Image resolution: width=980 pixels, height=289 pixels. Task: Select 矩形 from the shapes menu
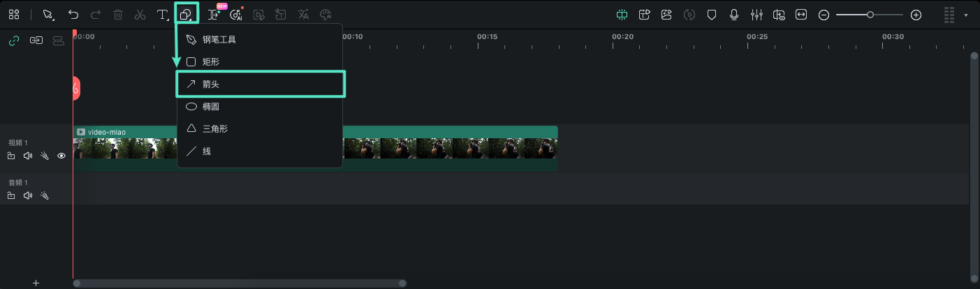[x=260, y=62]
